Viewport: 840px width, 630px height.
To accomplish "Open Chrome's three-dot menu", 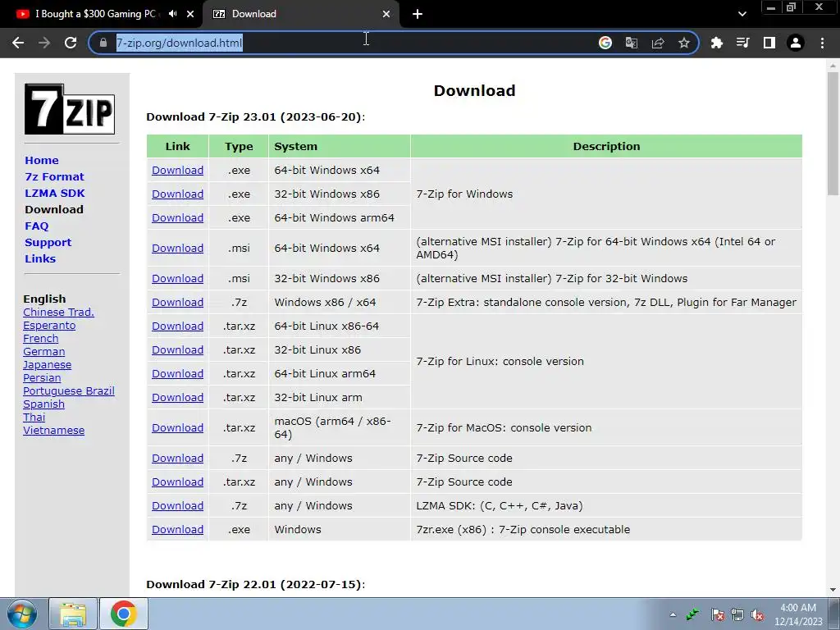I will tap(822, 43).
